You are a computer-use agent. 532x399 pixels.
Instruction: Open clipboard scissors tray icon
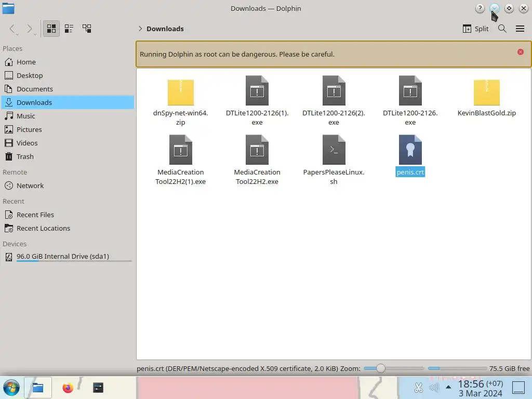(419, 388)
